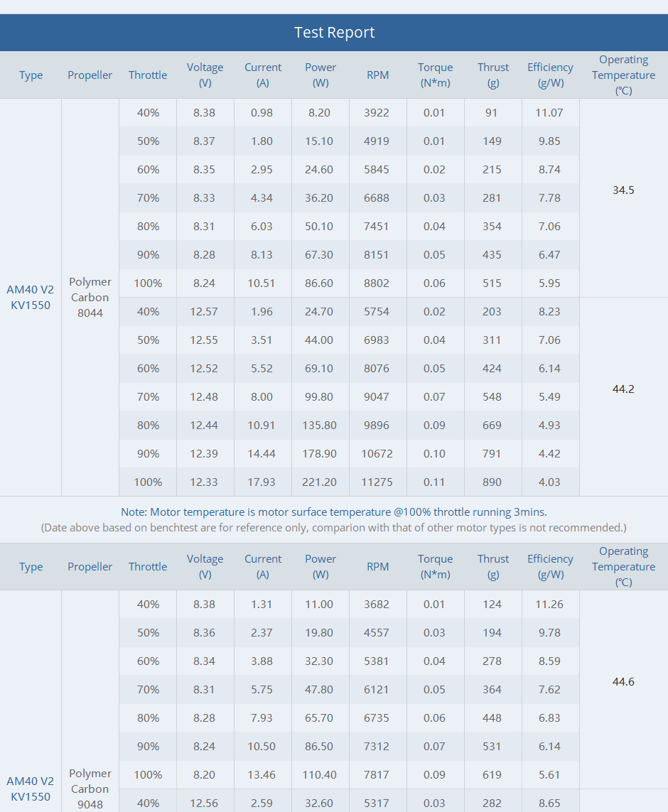The height and width of the screenshot is (812, 668).
Task: Click the Polymer Carbon 8044 propeller cell
Action: 90,297
